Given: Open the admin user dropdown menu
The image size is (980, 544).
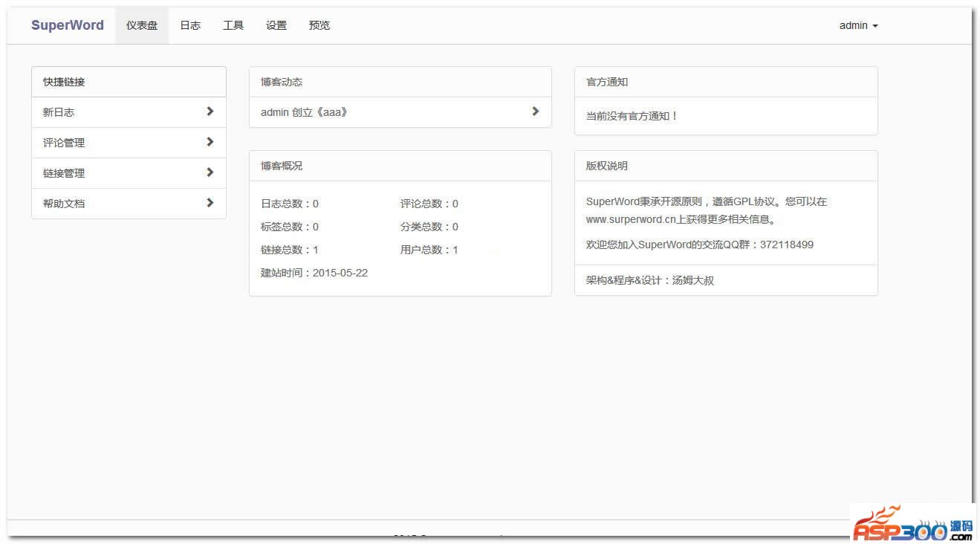Looking at the screenshot, I should click(x=858, y=25).
